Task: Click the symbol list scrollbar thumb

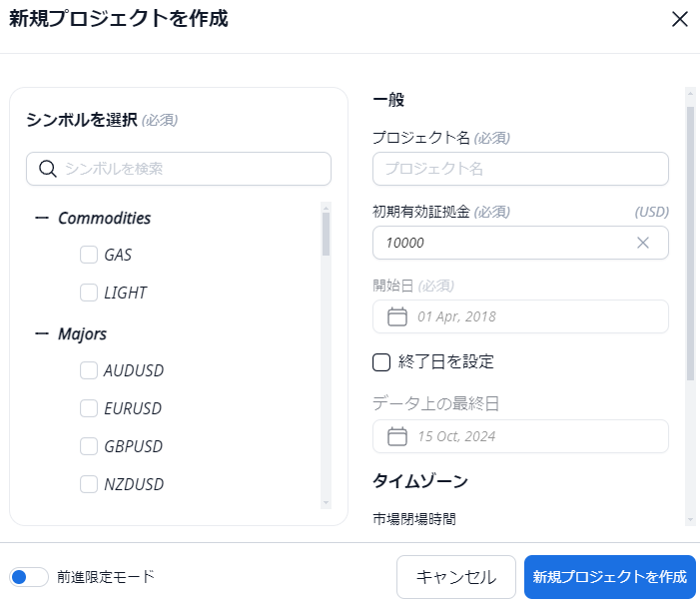Action: tap(326, 234)
